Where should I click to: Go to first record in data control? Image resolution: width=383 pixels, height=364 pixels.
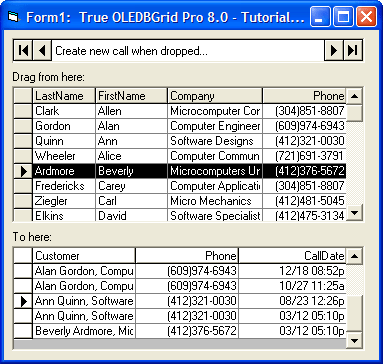[x=23, y=51]
